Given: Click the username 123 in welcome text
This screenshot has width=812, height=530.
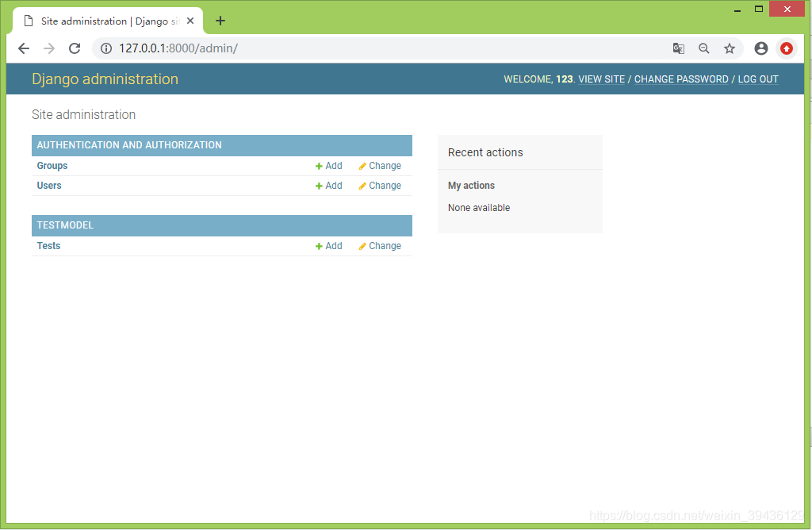Looking at the screenshot, I should click(x=565, y=79).
